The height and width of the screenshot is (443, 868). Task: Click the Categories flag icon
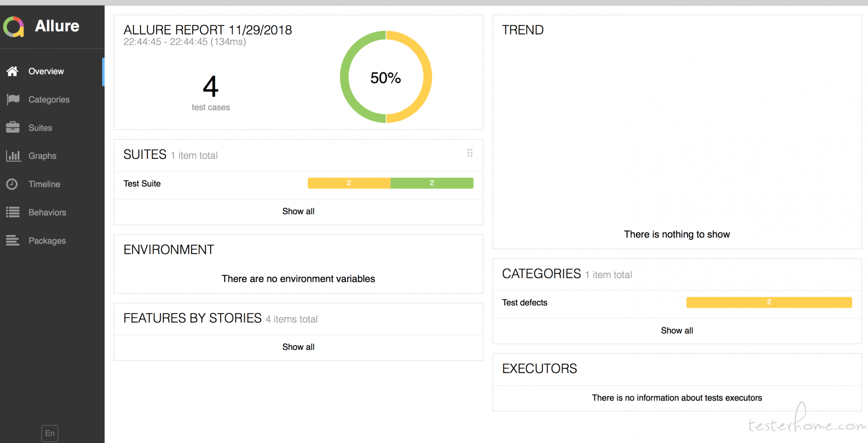tap(13, 99)
